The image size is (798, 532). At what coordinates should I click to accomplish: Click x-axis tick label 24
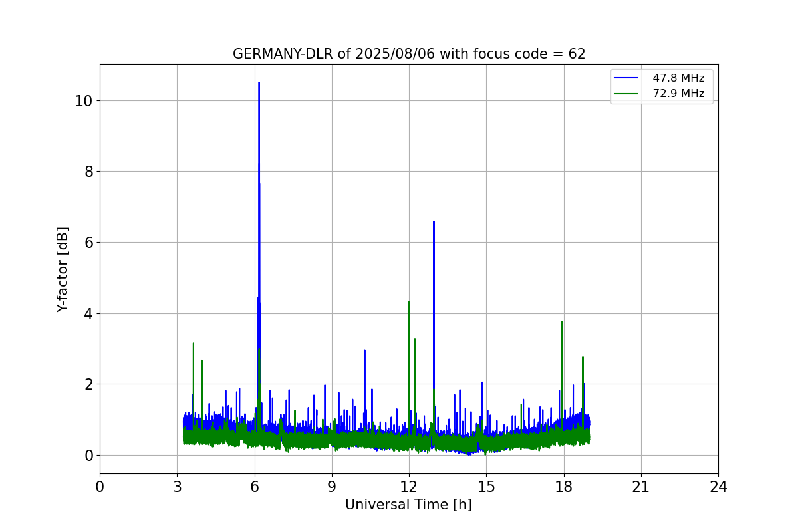pyautogui.click(x=718, y=487)
